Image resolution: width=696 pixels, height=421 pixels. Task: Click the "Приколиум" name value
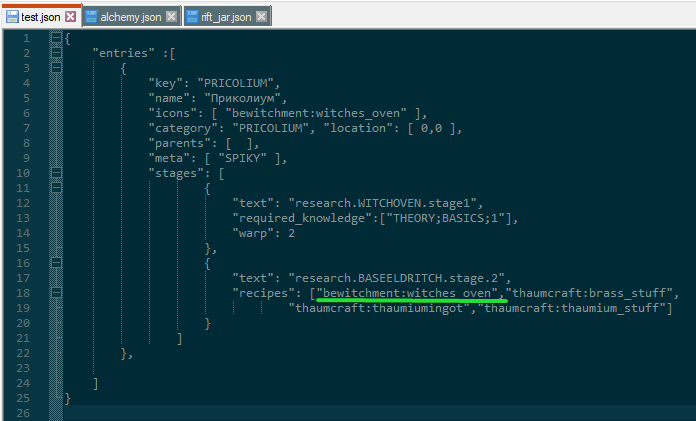pos(242,98)
